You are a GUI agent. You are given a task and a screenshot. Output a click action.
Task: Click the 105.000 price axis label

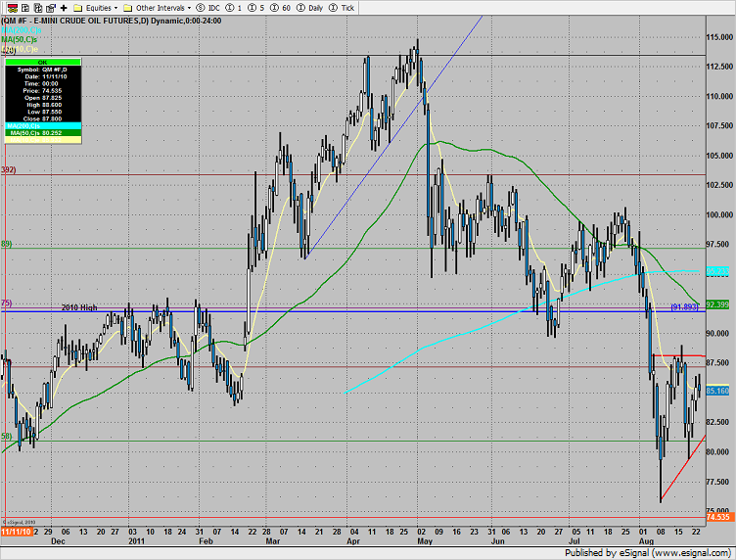(x=719, y=156)
